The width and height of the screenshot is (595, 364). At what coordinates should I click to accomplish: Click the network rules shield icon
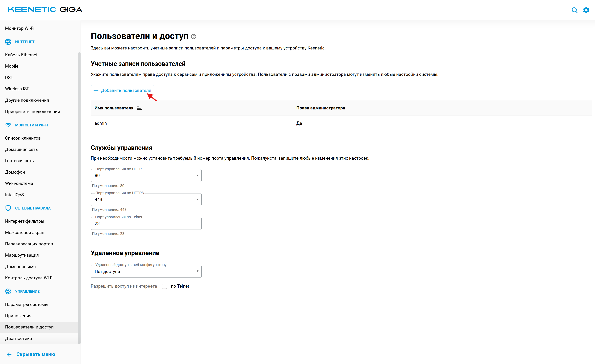point(8,208)
